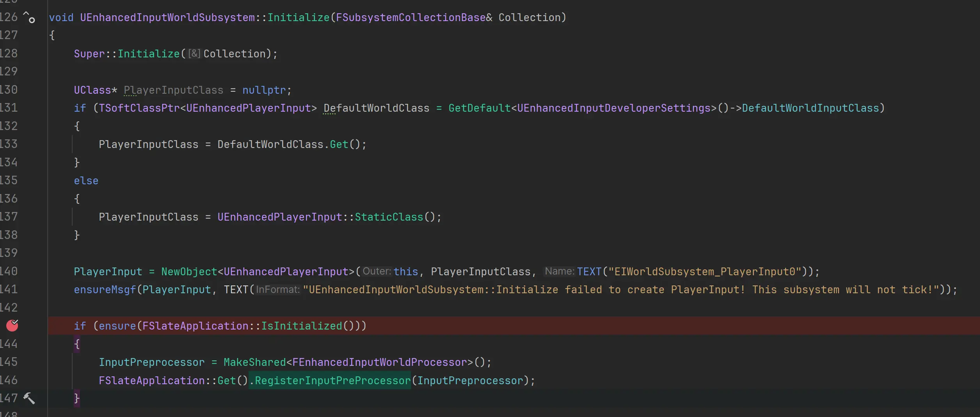980x417 pixels.
Task: Click the 'InFormat:' parameter hint in ensureMsgf
Action: (277, 290)
